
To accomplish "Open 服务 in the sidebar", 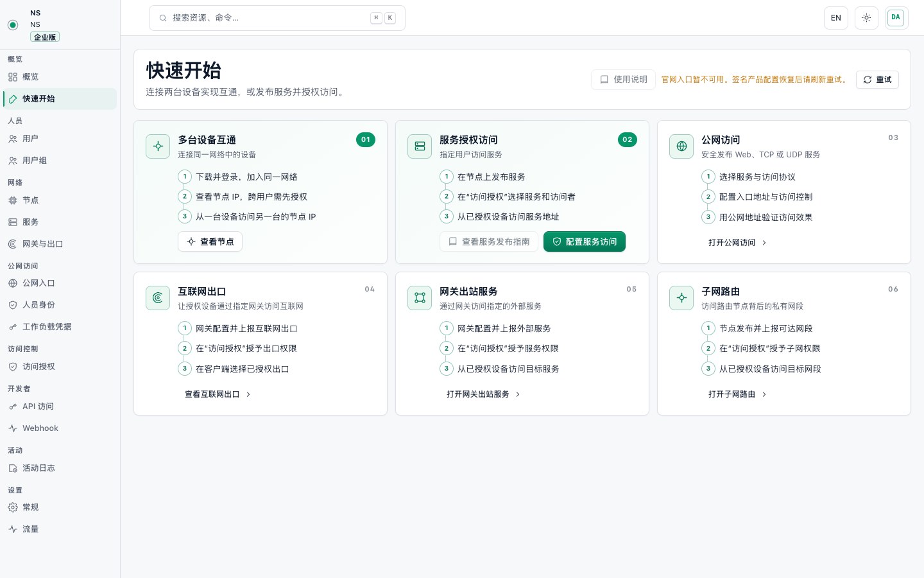I will (x=60, y=222).
